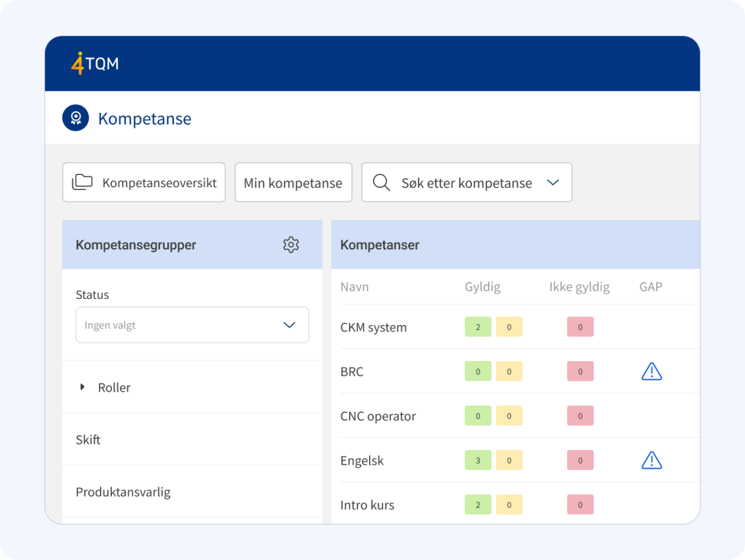
Task: Expand the Roller tree item
Action: click(83, 387)
